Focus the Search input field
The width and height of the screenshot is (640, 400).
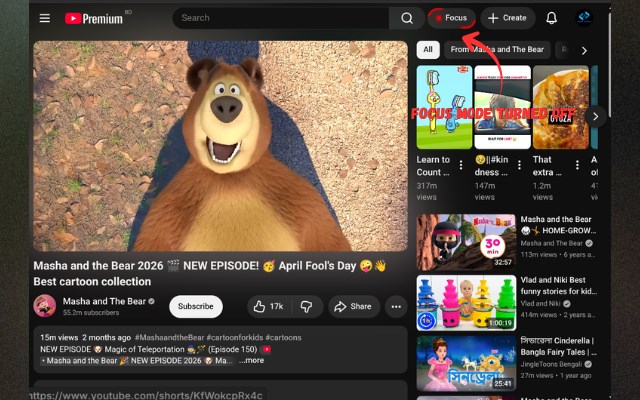click(281, 18)
